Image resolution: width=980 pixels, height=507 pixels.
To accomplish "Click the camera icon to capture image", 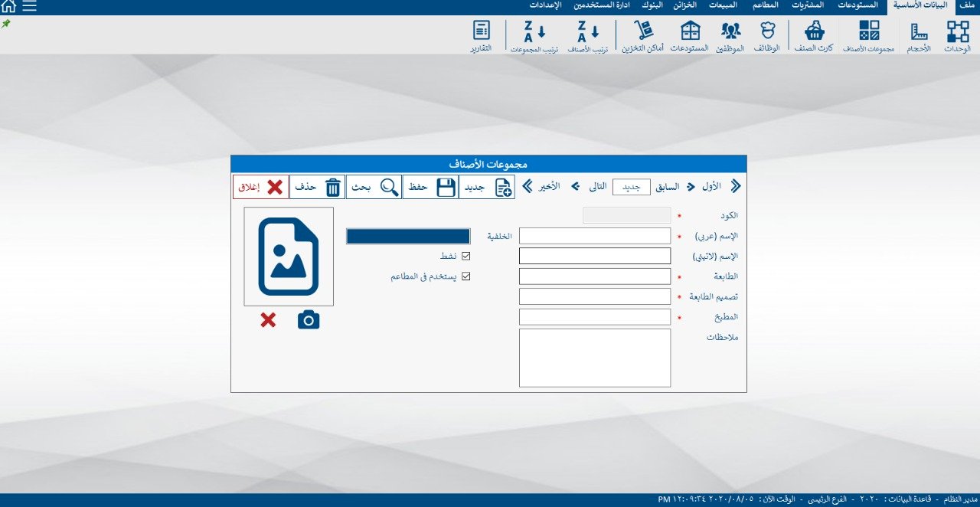I will click(x=309, y=320).
